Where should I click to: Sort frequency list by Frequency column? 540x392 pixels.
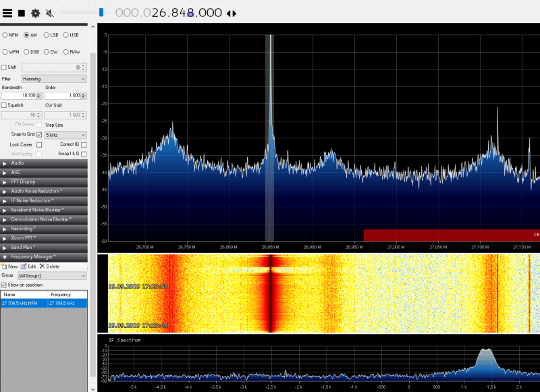click(x=67, y=295)
